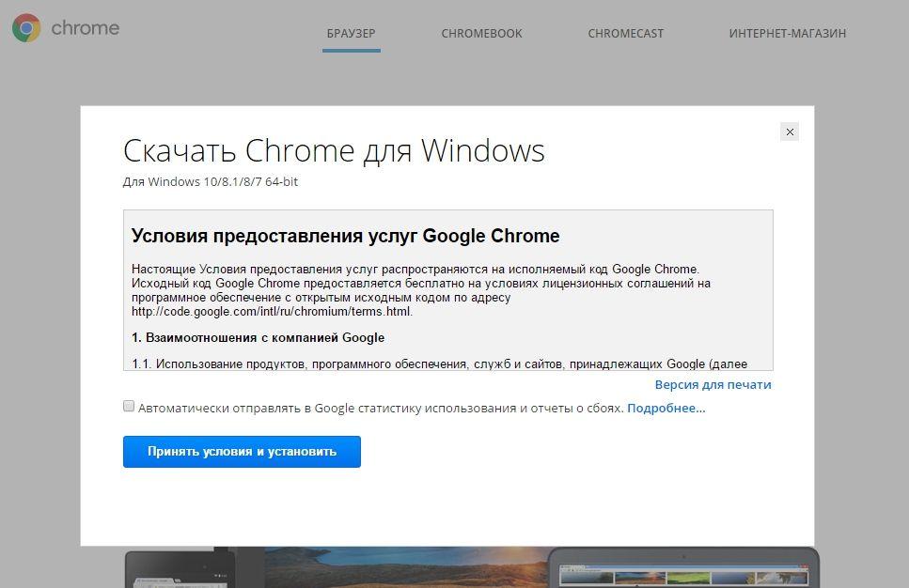Screen dimensions: 909x588
Task: Click the title Скачать Chrome для Windows
Action: point(334,150)
